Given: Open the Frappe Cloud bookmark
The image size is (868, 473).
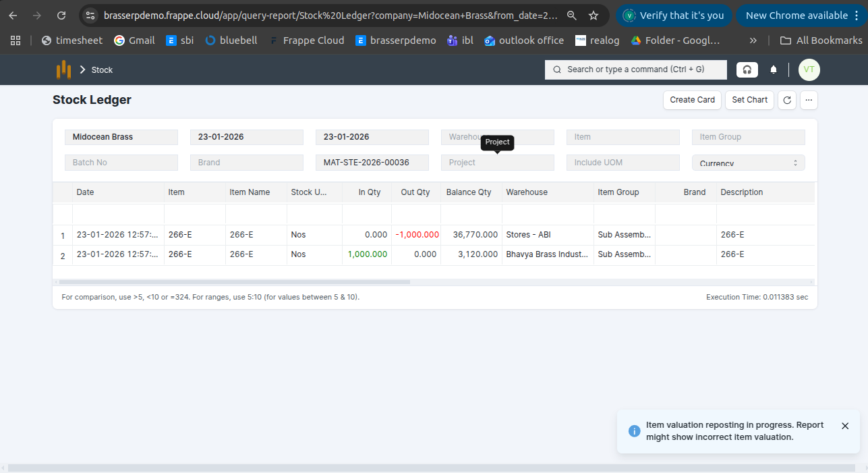Looking at the screenshot, I should (307, 40).
